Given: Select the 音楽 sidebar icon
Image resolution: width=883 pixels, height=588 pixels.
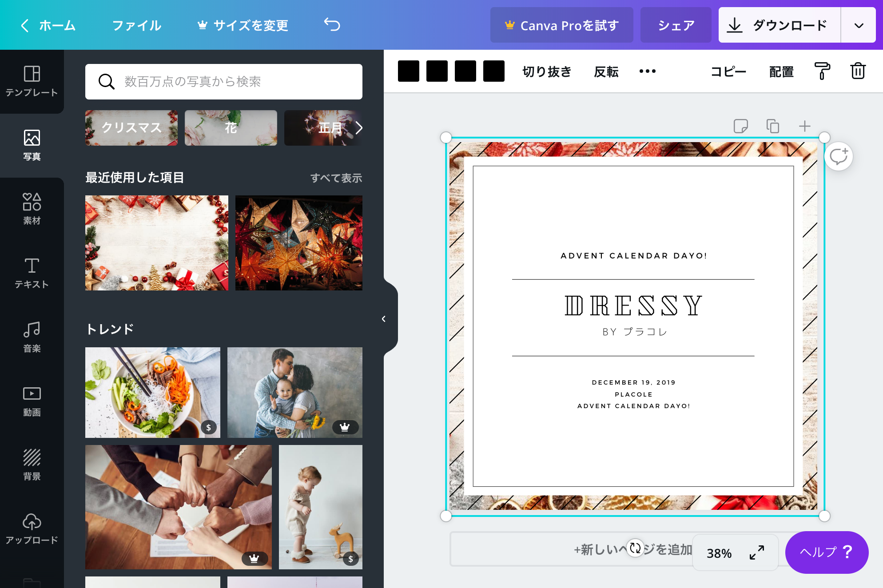Looking at the screenshot, I should click(32, 336).
